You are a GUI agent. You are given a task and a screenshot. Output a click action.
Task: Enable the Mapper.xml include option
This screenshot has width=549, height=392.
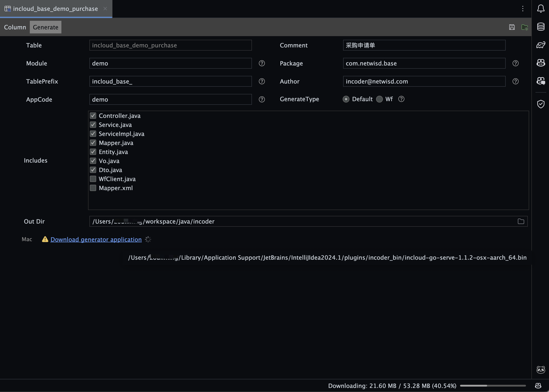(93, 188)
